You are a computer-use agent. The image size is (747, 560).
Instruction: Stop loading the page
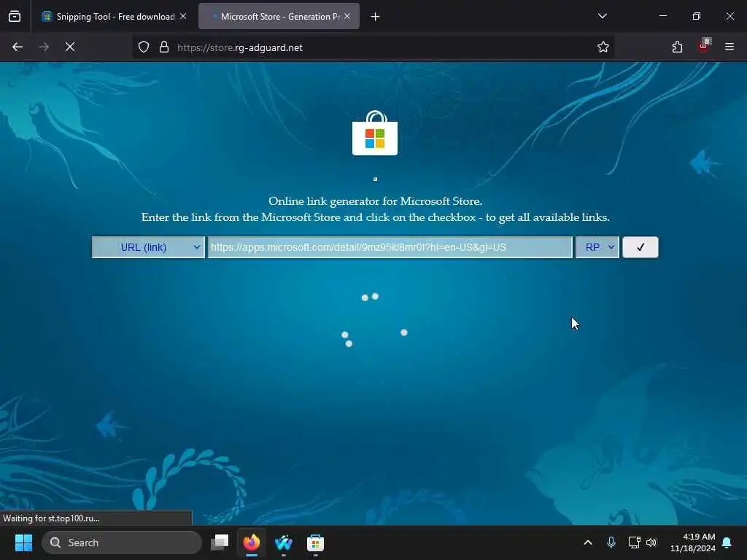click(70, 47)
